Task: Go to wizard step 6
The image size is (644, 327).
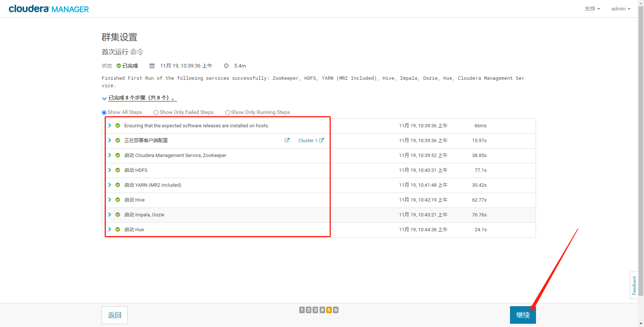Action: [x=336, y=310]
